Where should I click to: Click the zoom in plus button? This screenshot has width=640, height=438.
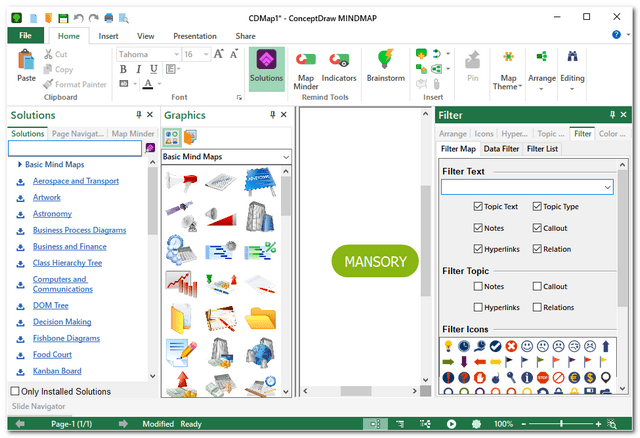click(x=598, y=424)
